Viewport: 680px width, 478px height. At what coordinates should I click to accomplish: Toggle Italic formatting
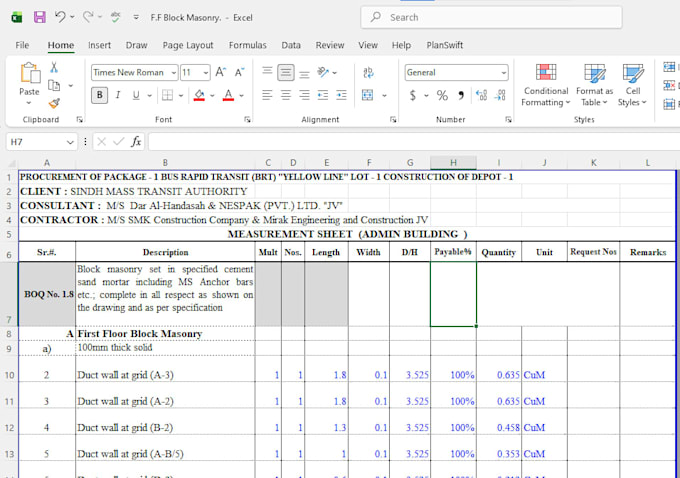[118, 95]
